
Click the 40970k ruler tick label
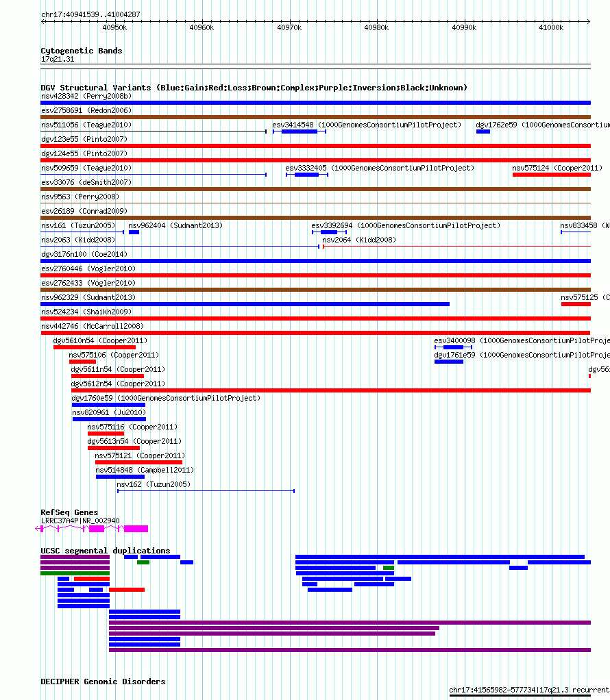point(289,27)
